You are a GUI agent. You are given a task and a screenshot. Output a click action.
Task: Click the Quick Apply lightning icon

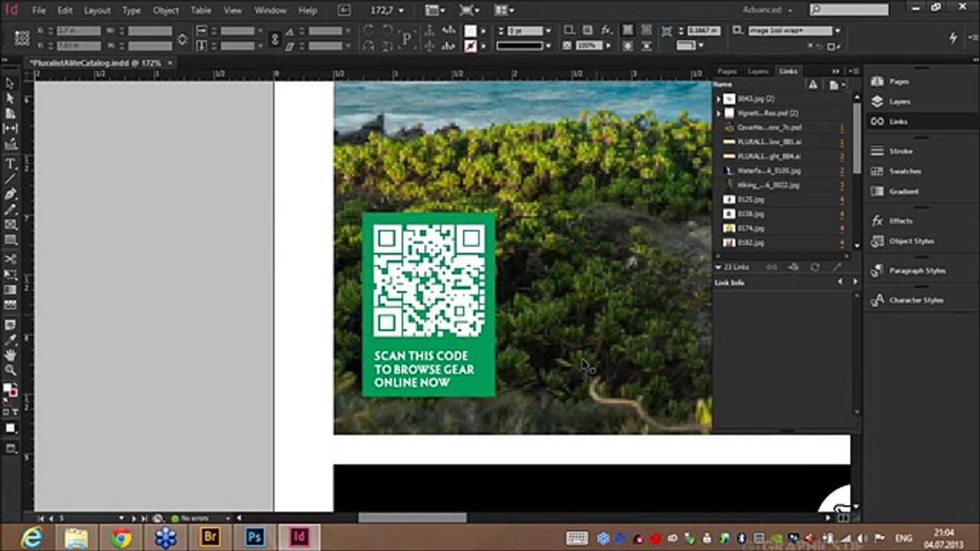[953, 37]
